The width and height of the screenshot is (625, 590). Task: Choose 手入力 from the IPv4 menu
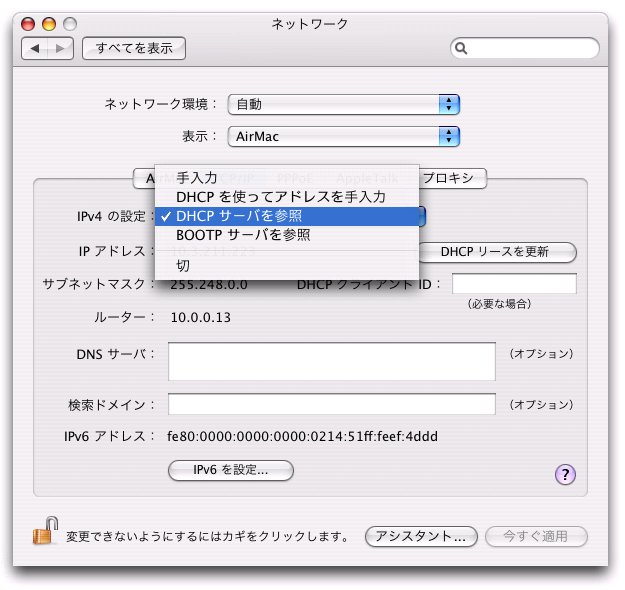click(x=196, y=177)
